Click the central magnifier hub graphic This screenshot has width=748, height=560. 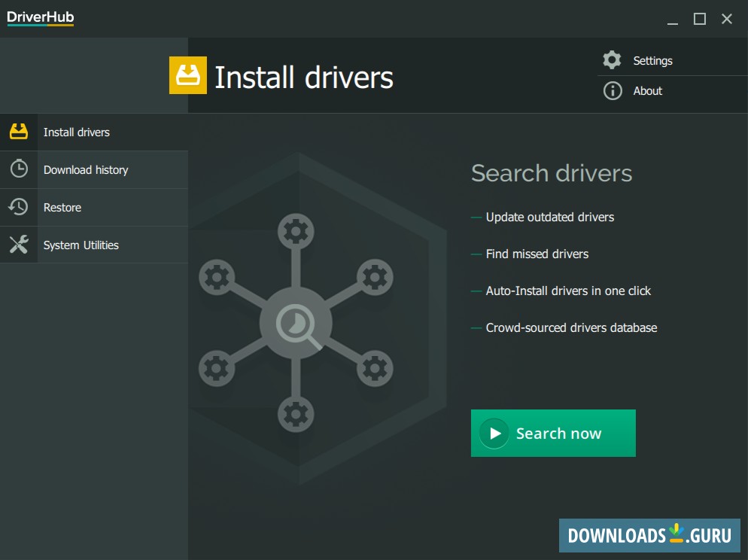pyautogui.click(x=296, y=322)
